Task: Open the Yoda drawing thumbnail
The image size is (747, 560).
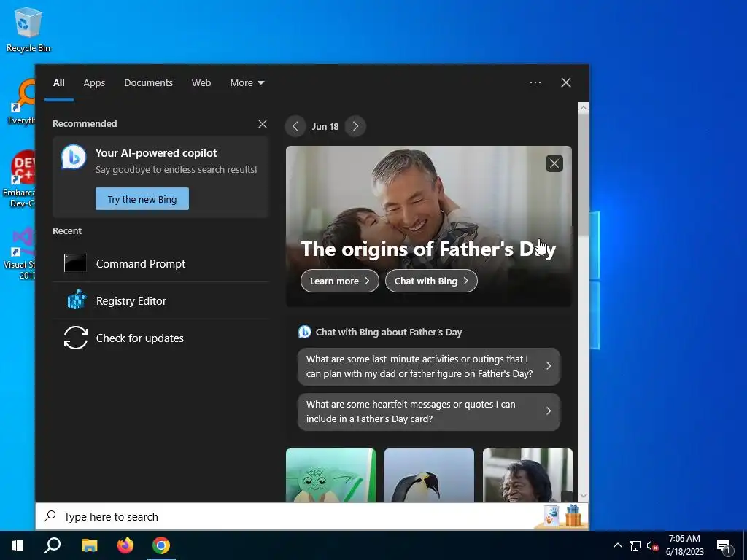Action: tap(330, 475)
